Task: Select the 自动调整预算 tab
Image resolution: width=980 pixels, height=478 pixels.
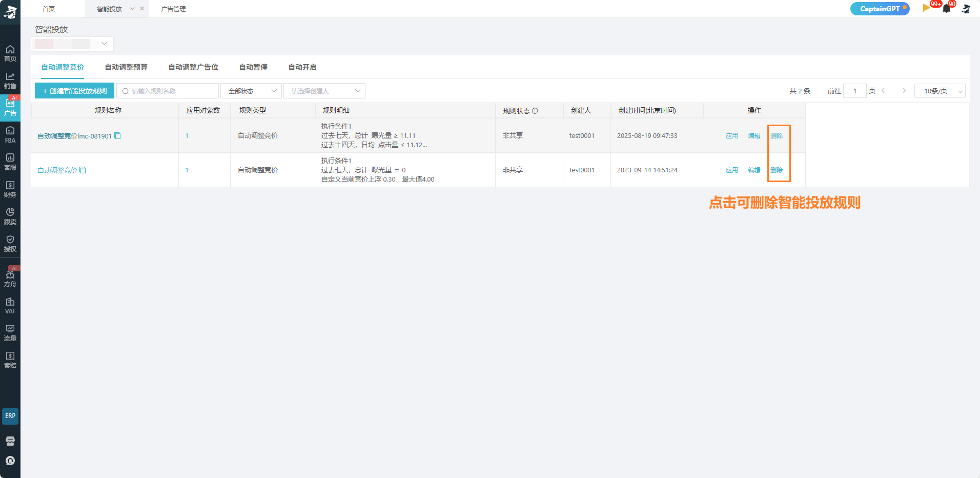Action: pyautogui.click(x=126, y=67)
